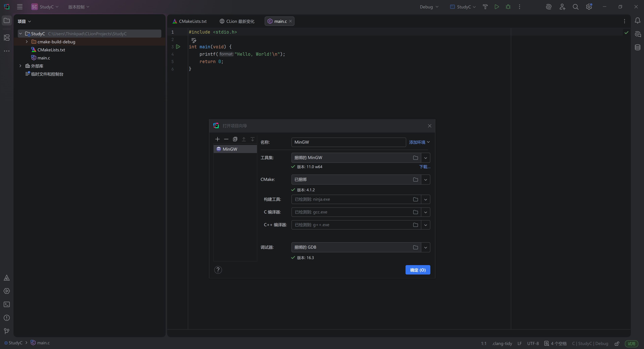The image size is (644, 349).
Task: Collapse the StudyC project root
Action: tap(20, 34)
